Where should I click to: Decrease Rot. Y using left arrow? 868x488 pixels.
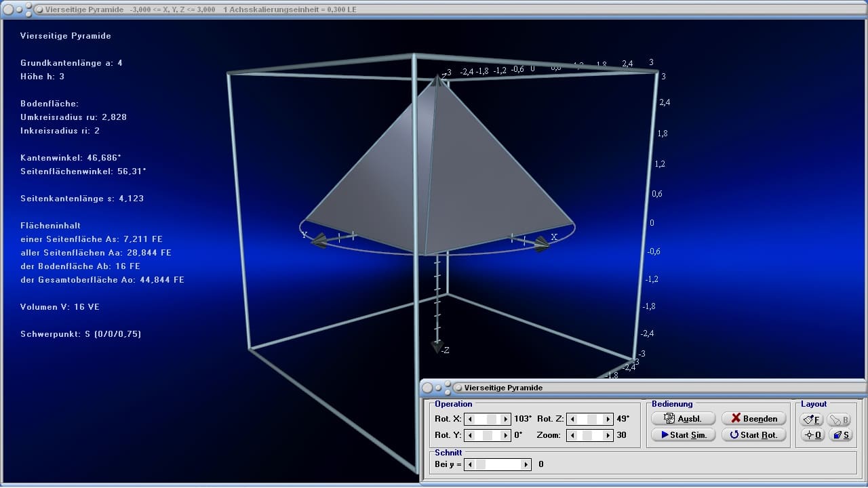coord(470,435)
